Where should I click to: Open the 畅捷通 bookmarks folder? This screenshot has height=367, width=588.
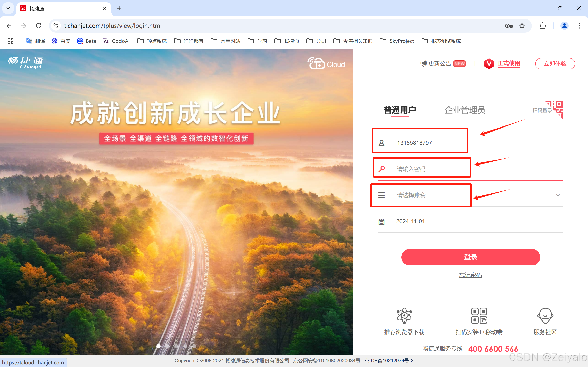pos(287,41)
